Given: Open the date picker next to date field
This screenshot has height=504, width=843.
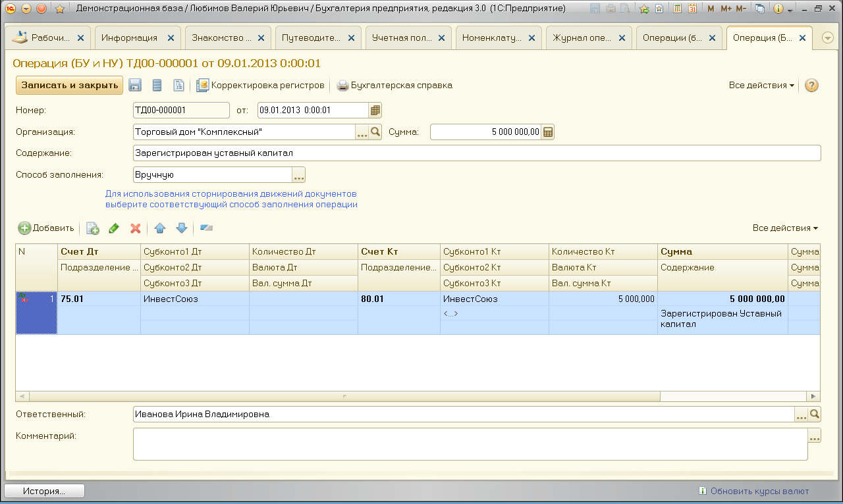Looking at the screenshot, I should (375, 111).
